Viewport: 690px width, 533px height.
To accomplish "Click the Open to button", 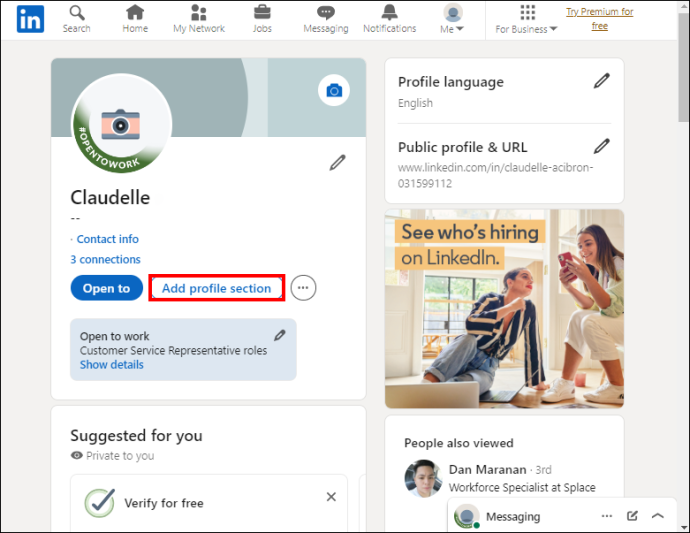I will [106, 288].
